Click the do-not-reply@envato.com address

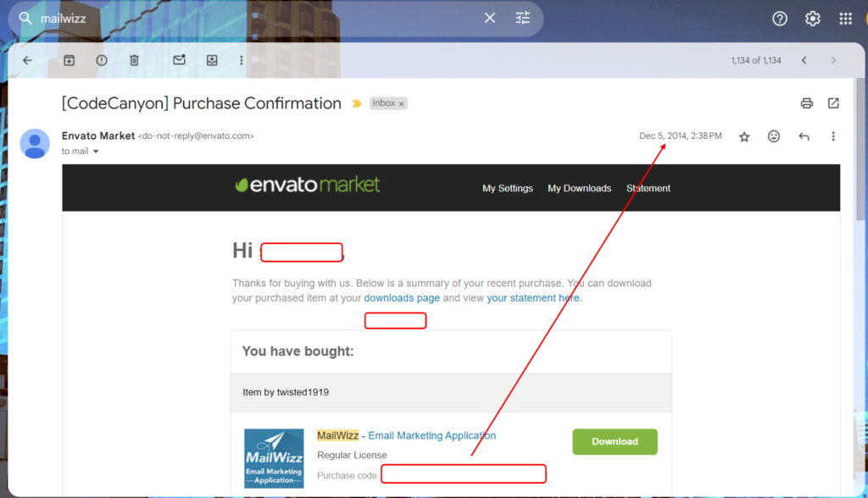(x=196, y=136)
